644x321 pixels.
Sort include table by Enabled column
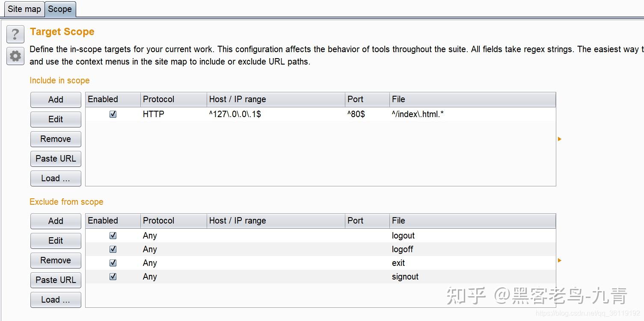click(113, 100)
